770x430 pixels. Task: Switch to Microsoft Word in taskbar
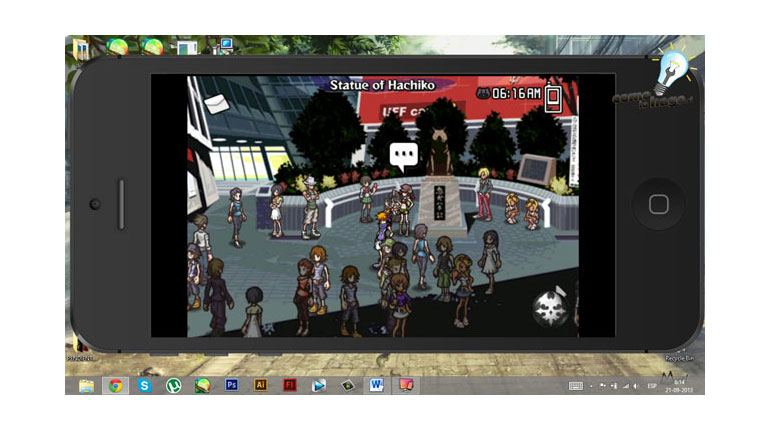coord(377,385)
